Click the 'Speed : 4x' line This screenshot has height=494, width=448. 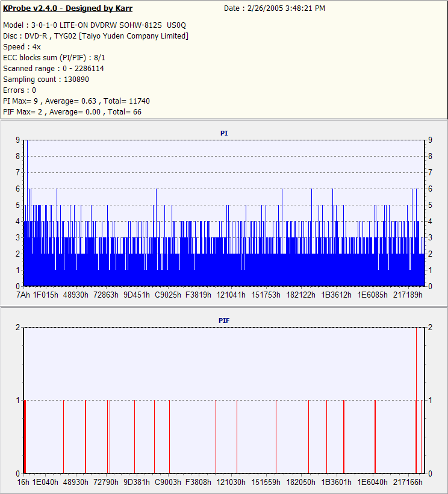click(x=22, y=47)
